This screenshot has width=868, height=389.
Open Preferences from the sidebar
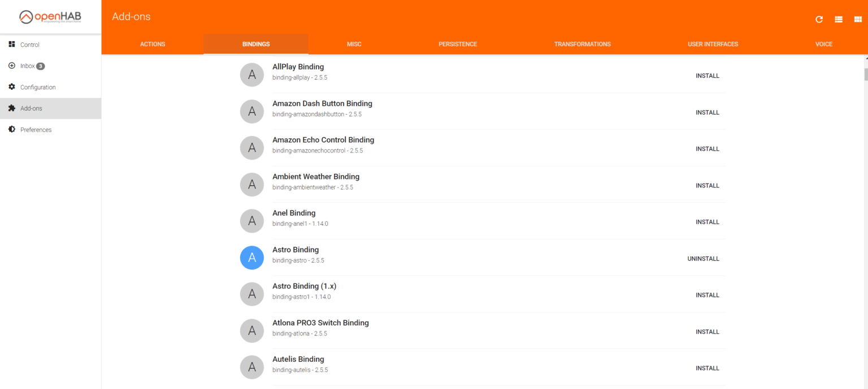point(36,129)
